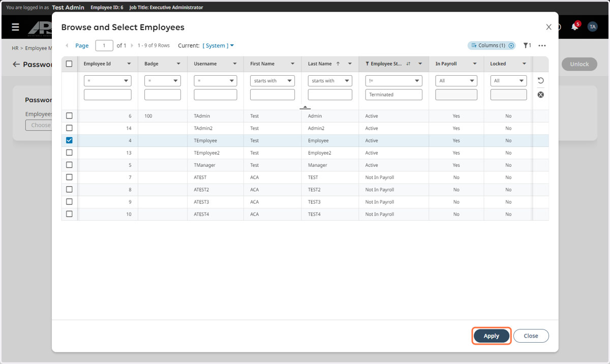Remove the Columns (1) chip via its X
Screen dimensions: 610x364
tap(511, 46)
